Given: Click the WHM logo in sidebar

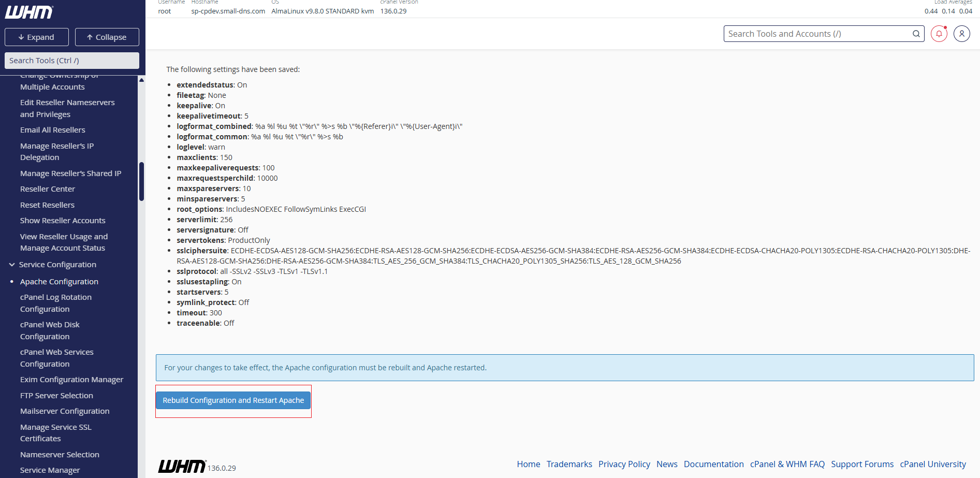Looking at the screenshot, I should tap(29, 12).
